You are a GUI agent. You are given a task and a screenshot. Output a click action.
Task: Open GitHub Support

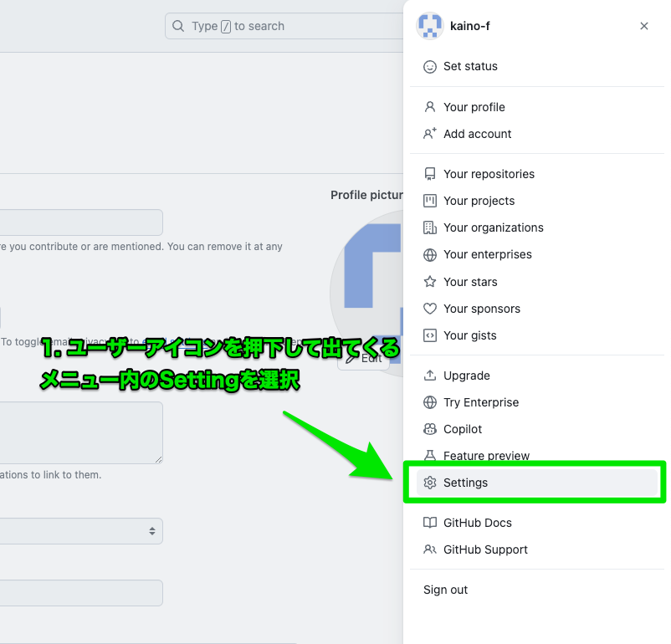(x=485, y=549)
